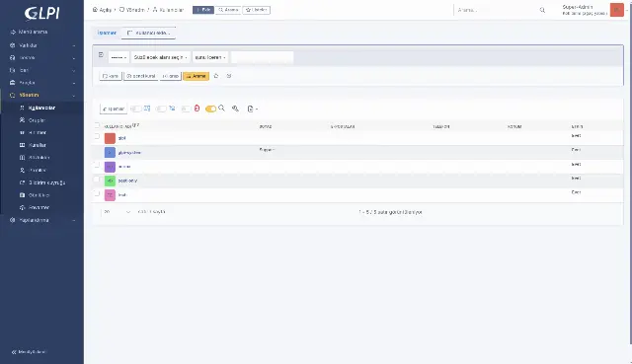
Task: Click the Ekle button in header
Action: pyautogui.click(x=203, y=10)
